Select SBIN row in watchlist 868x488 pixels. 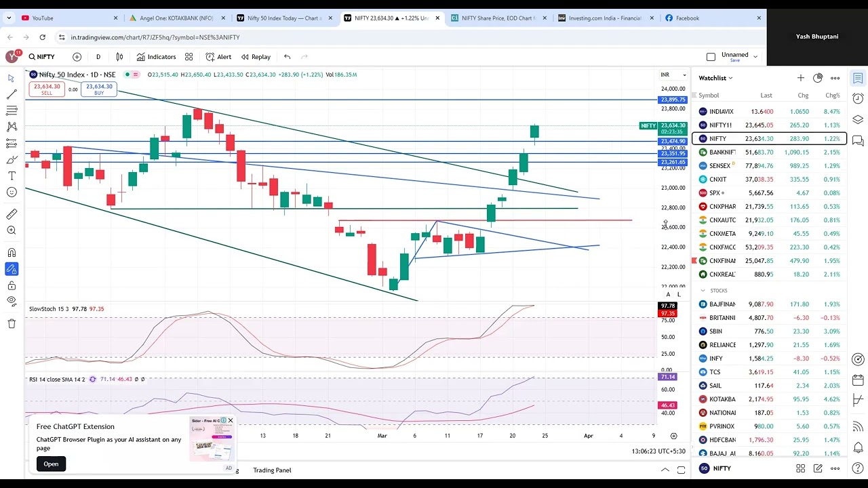coord(769,331)
